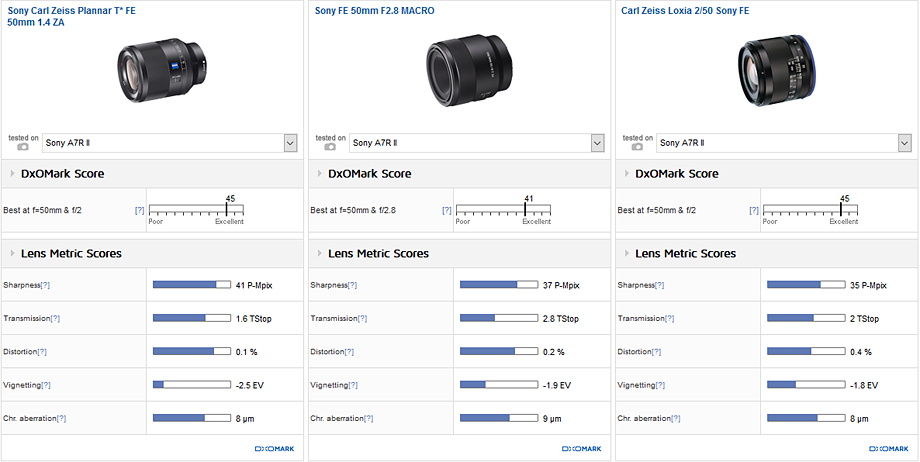The image size is (920, 462).
Task: Open Sharpness [?] help in the MACRO panel
Action: coord(352,285)
